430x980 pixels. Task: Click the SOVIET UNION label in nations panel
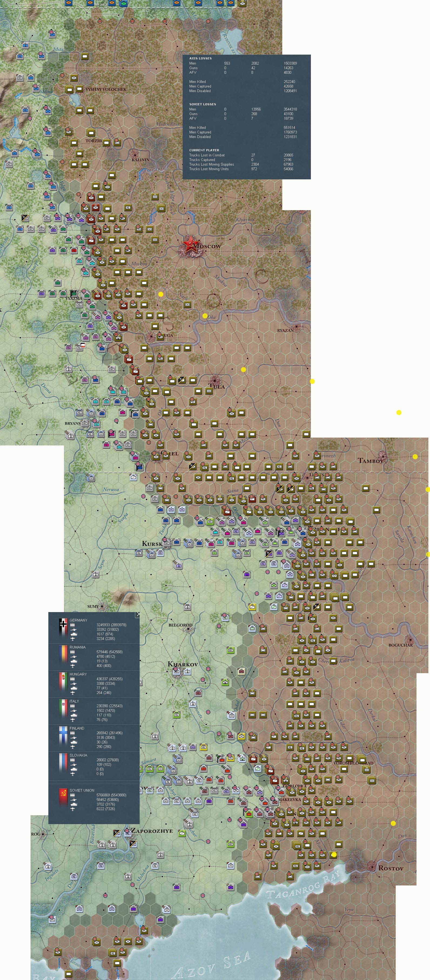coord(82,790)
